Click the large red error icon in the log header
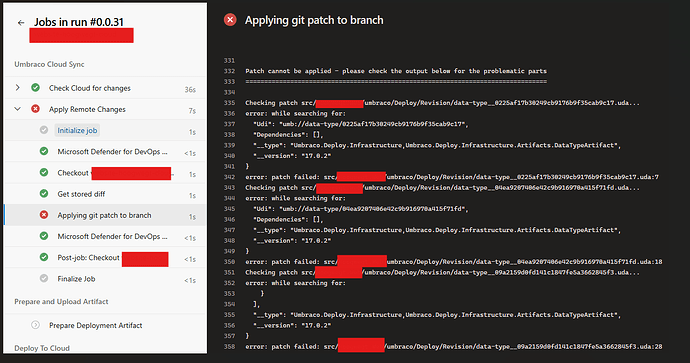 click(x=230, y=20)
